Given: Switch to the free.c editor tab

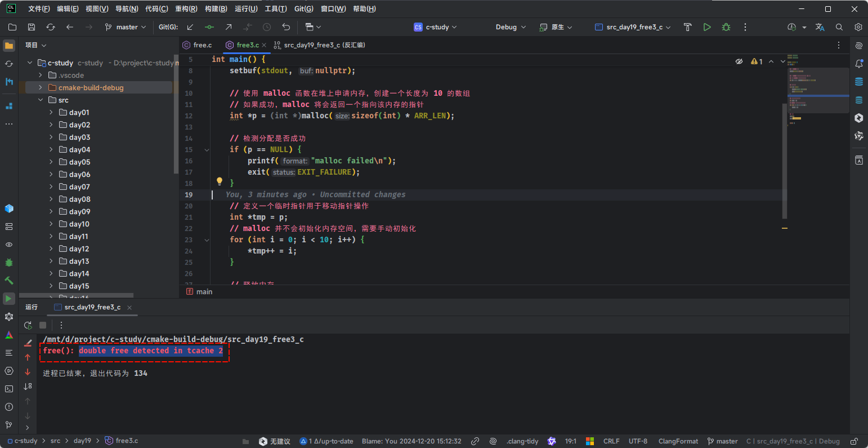Looking at the screenshot, I should coord(202,45).
